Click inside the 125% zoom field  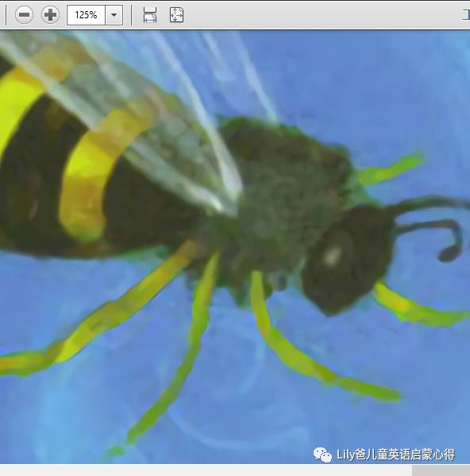point(86,15)
